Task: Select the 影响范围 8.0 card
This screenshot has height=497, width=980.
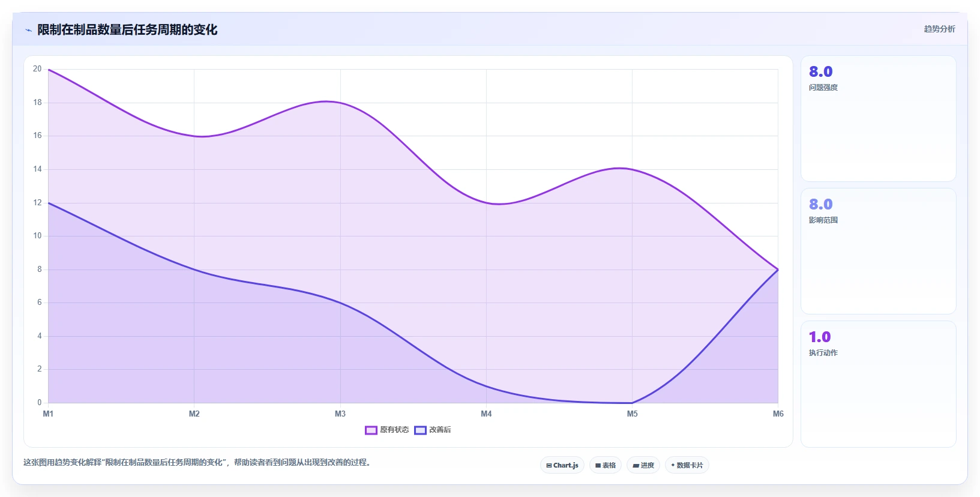Action: (878, 251)
